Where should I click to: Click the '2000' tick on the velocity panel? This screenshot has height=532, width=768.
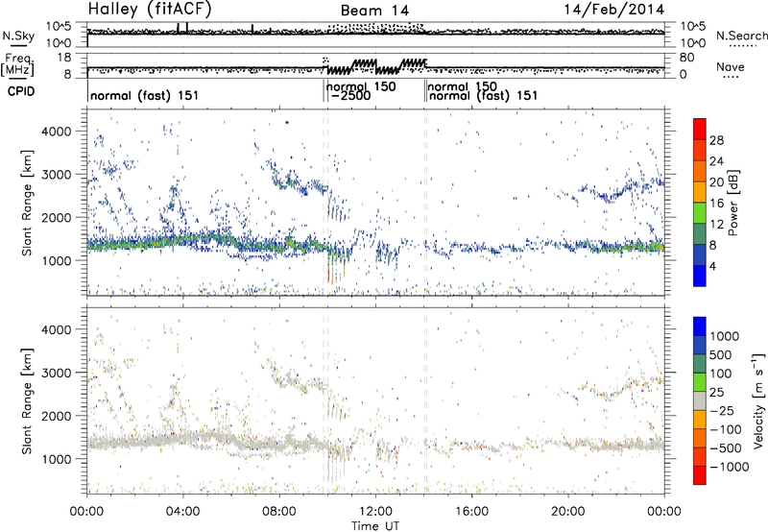[x=57, y=416]
